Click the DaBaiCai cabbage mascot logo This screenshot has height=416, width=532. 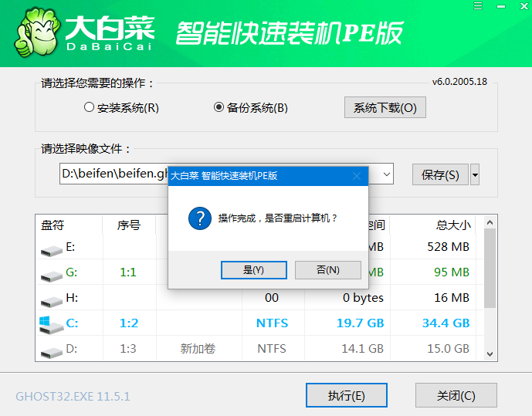[37, 32]
